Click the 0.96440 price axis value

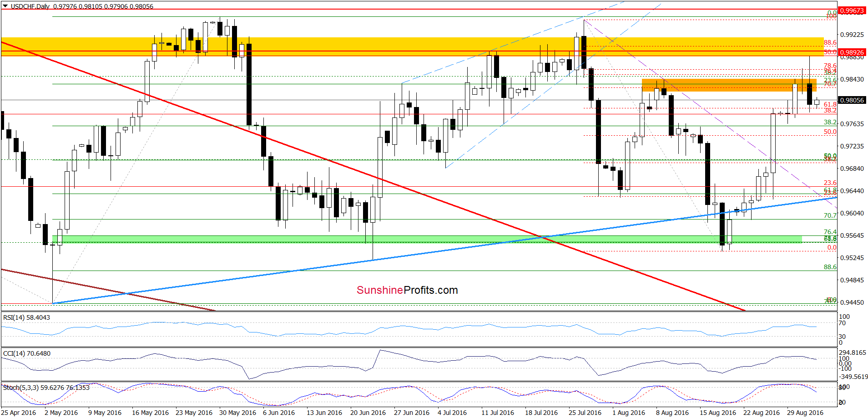852,191
